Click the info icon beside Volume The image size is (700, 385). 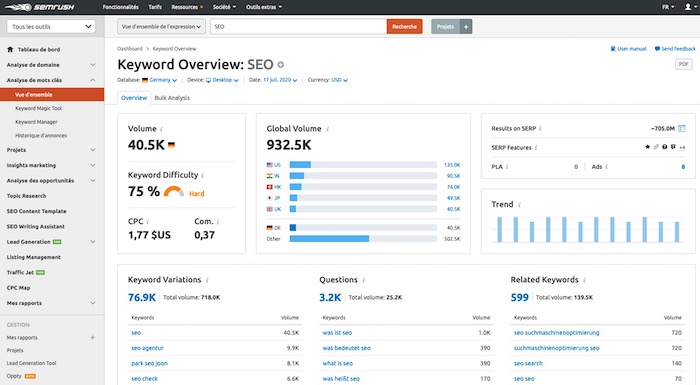pyautogui.click(x=161, y=129)
